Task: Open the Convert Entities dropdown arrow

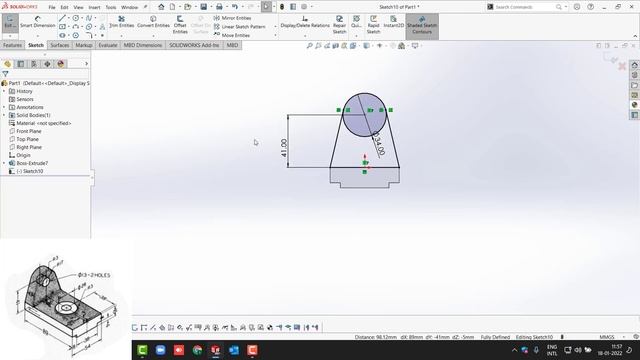Action: 153,36
